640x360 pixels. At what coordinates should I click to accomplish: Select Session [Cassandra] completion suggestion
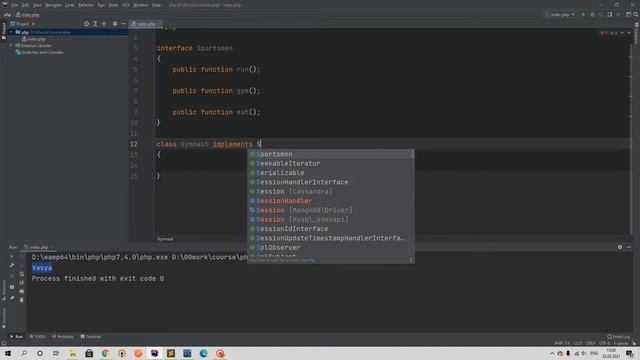tap(331, 191)
